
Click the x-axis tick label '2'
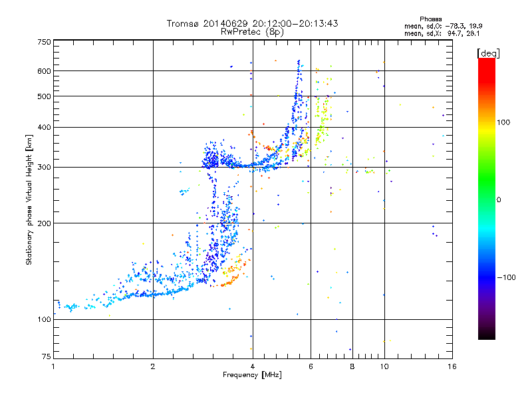point(153,366)
